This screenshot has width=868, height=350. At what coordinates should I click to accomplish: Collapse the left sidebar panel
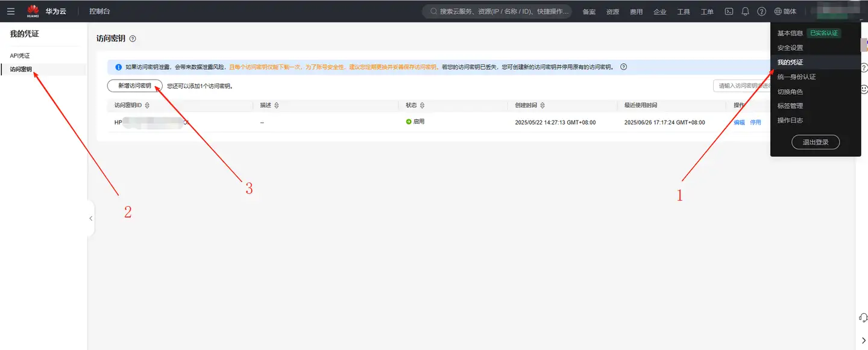tap(91, 219)
